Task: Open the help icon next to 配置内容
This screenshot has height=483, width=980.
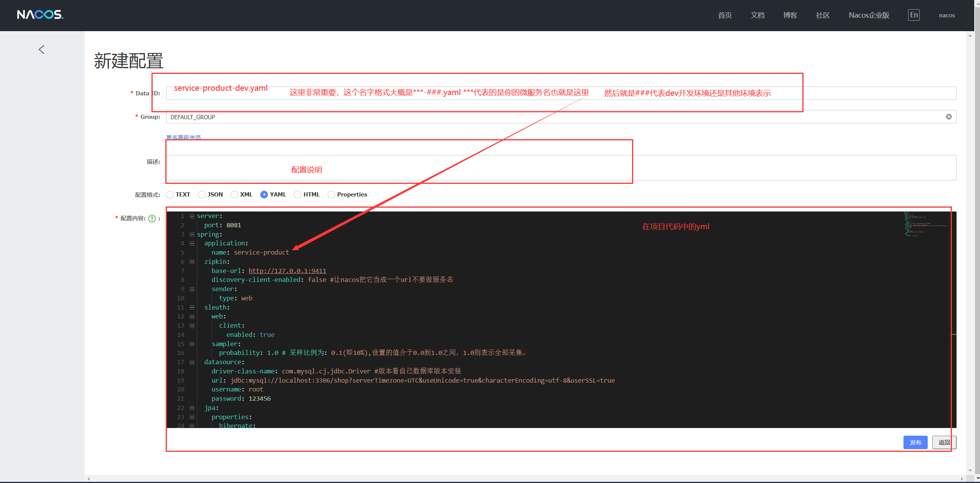Action: (x=153, y=218)
